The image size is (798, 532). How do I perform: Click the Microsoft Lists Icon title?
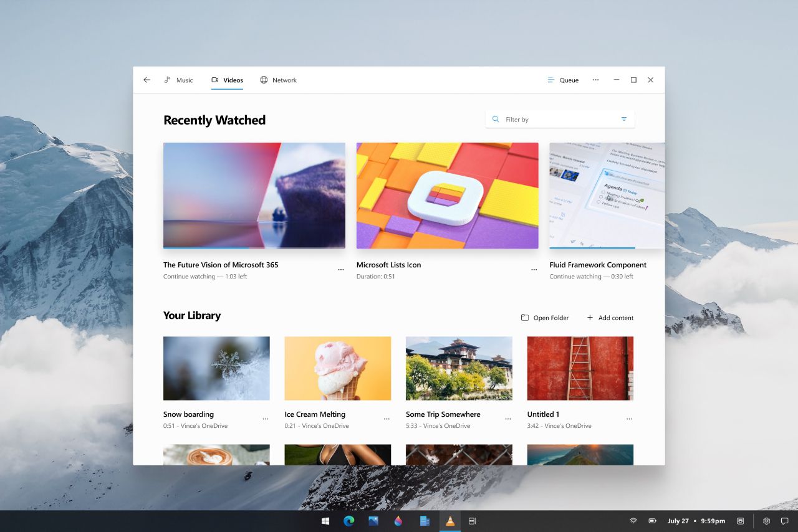(x=388, y=265)
